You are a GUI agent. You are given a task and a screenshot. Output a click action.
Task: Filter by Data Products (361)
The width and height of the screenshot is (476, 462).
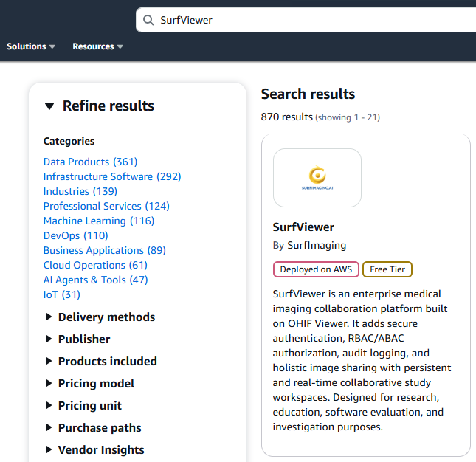pyautogui.click(x=91, y=162)
